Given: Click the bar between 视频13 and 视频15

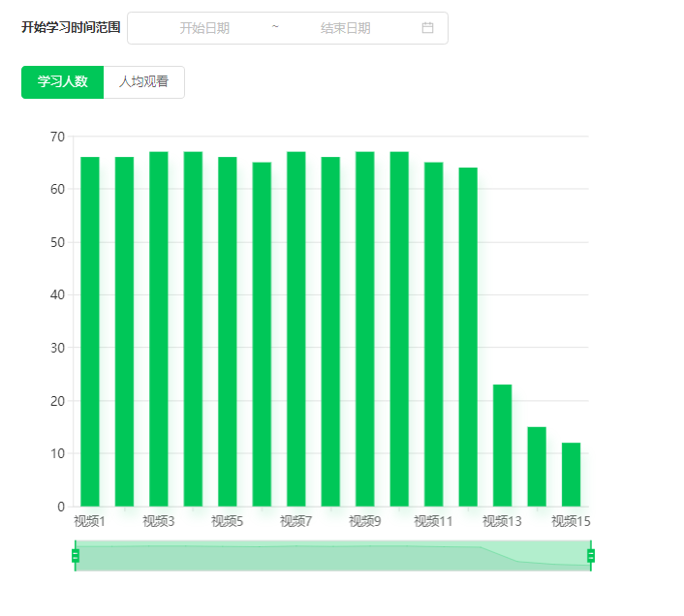Looking at the screenshot, I should (537, 467).
